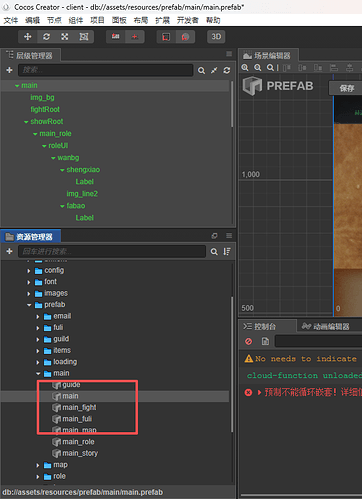Image resolution: width=362 pixels, height=499 pixels.
Task: Expand the red console error entry
Action: click(x=259, y=393)
